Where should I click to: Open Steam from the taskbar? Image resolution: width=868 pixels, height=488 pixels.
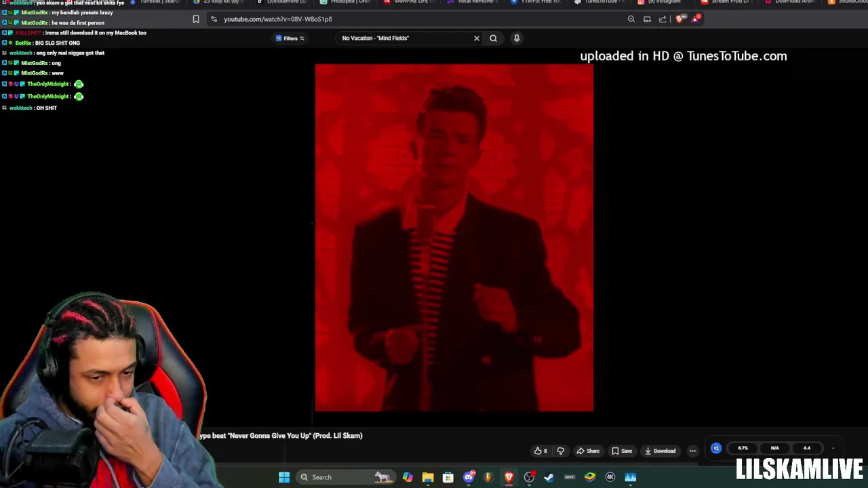click(549, 477)
